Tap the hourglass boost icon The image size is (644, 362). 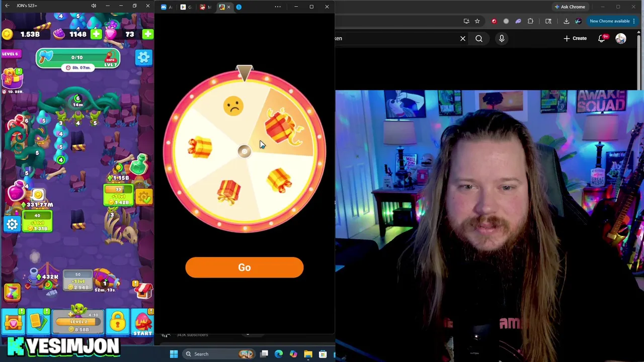12,292
